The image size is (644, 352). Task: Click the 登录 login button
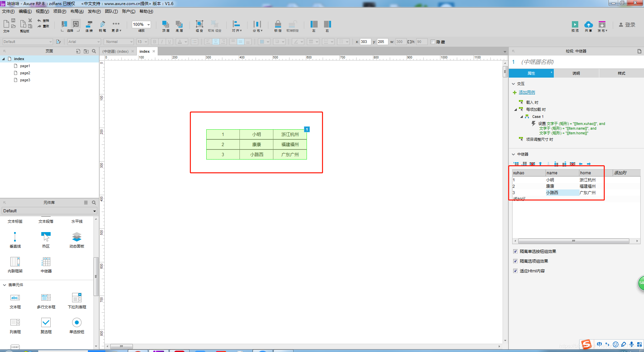tap(627, 25)
